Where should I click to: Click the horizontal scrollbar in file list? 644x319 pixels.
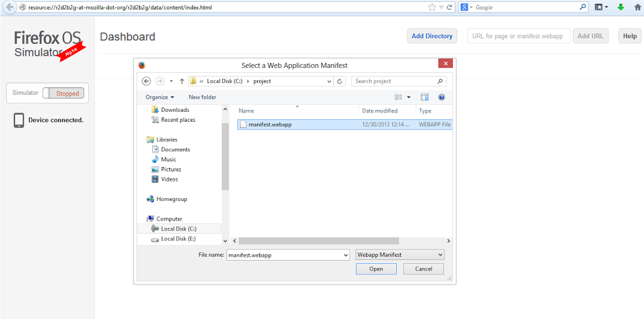pos(319,241)
